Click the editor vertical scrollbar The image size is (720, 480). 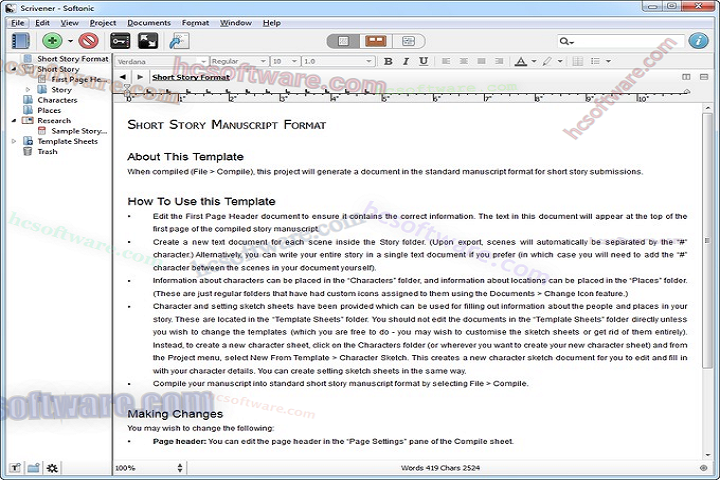708,239
